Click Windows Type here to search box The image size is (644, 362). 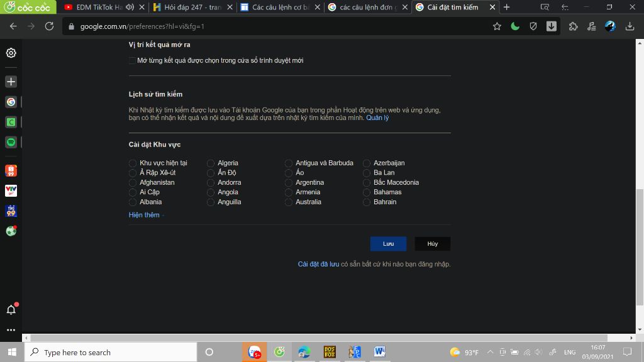tap(111, 352)
